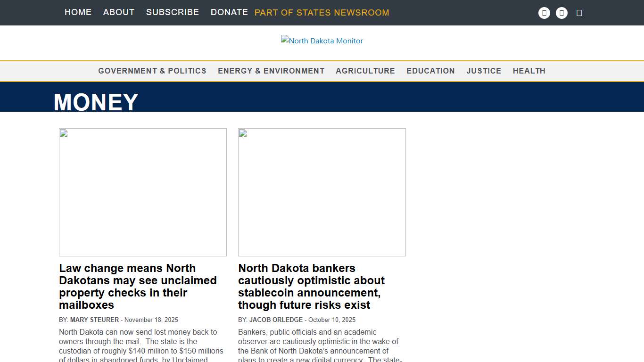Click the SUBSCRIBE link
The image size is (644, 362).
[x=173, y=12]
